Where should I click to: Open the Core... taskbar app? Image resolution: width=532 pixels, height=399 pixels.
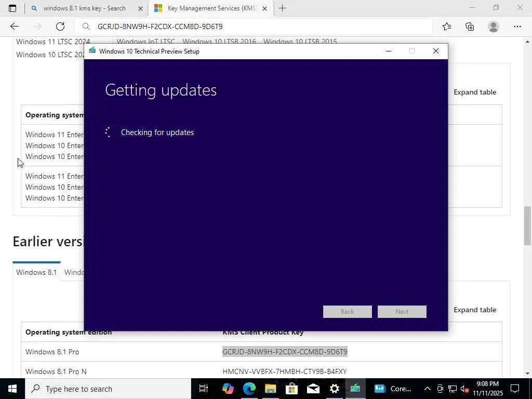point(392,389)
